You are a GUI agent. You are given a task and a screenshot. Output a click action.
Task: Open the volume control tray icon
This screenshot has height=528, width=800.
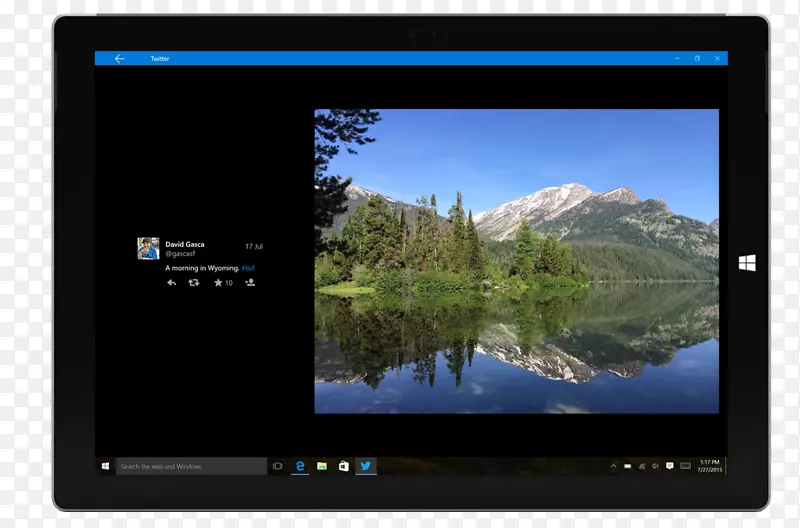tap(655, 466)
